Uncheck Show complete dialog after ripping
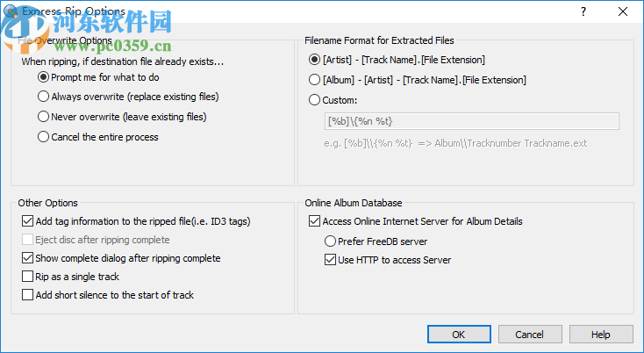 28,258
